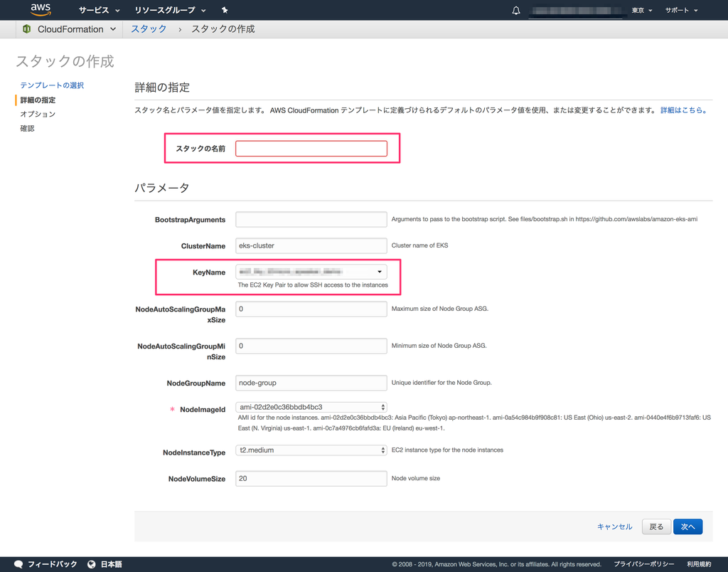Select テンプレートの選択 step
Image resolution: width=728 pixels, height=572 pixels.
[x=52, y=85]
